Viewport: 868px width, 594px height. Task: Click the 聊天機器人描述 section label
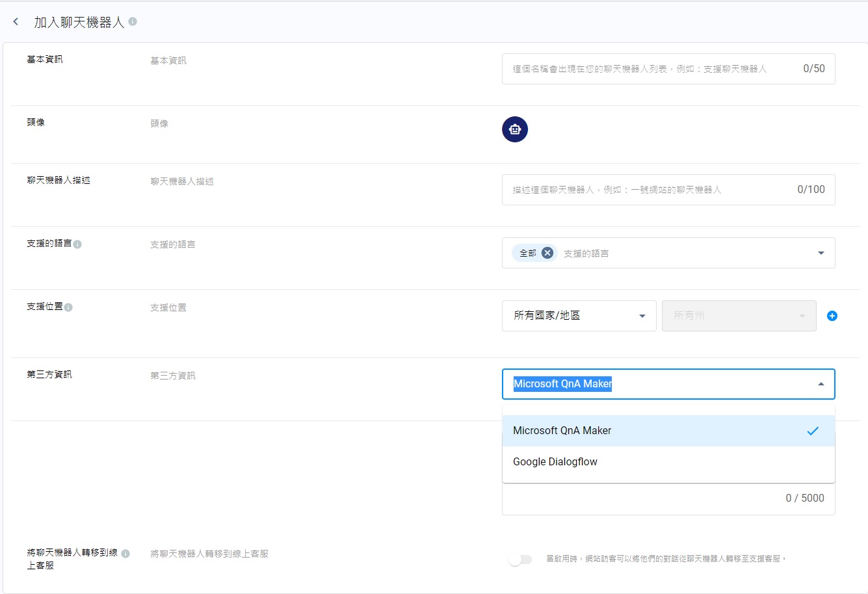tap(59, 180)
